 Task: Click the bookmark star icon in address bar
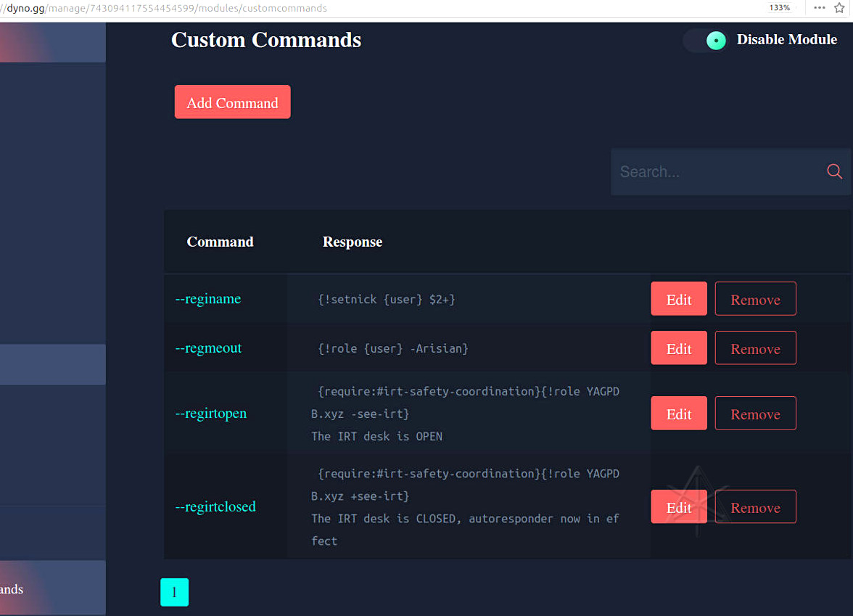pyautogui.click(x=839, y=8)
